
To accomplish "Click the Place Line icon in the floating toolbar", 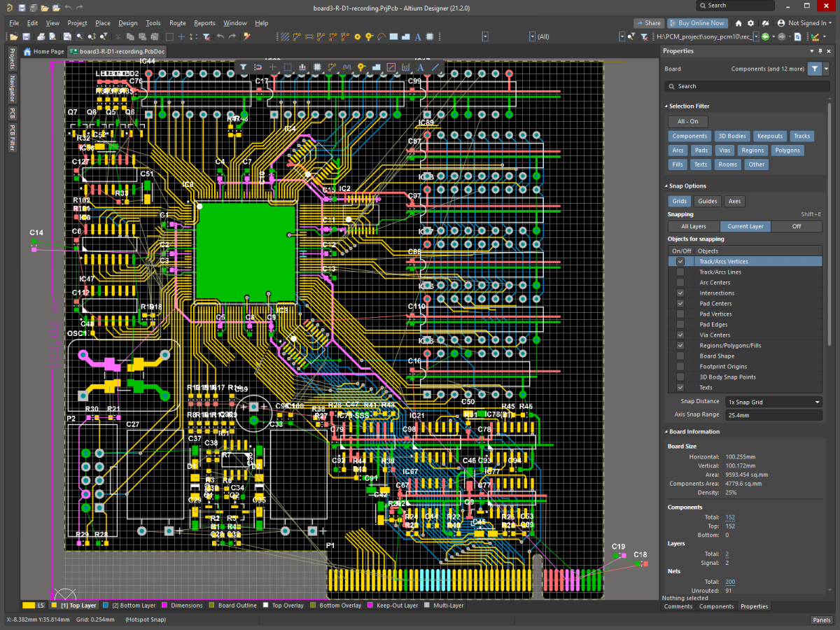I will click(x=435, y=67).
